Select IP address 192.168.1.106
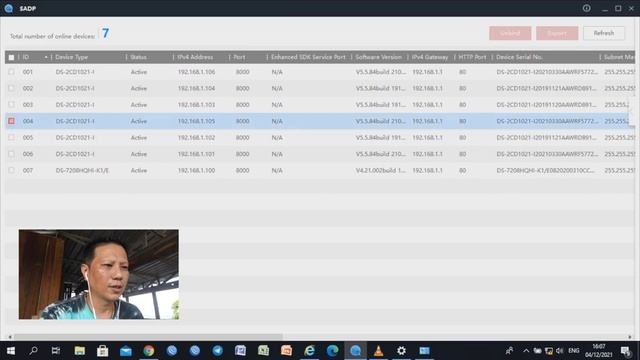 [x=196, y=72]
